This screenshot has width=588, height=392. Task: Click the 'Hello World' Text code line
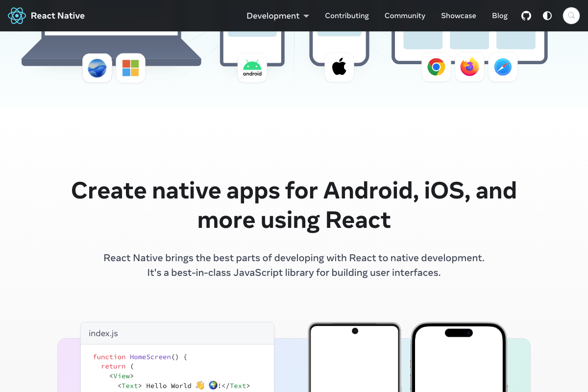click(x=184, y=386)
